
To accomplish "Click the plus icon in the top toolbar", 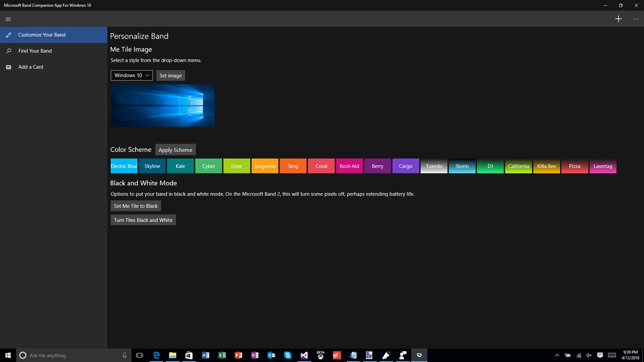I will tap(618, 19).
